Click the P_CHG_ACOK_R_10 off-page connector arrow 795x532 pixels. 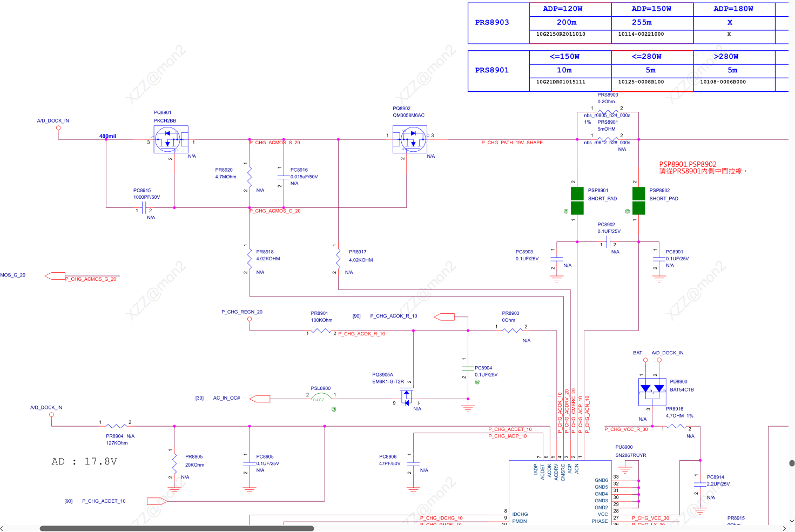coord(444,316)
